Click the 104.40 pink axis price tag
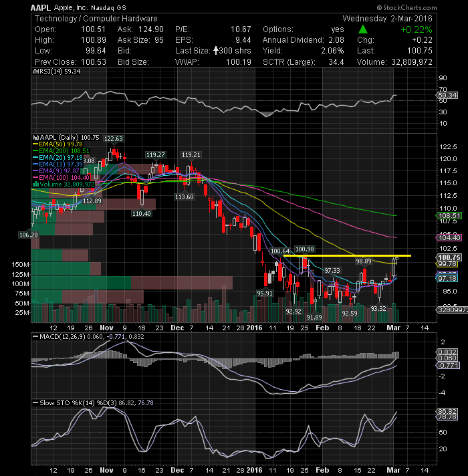 (x=449, y=238)
